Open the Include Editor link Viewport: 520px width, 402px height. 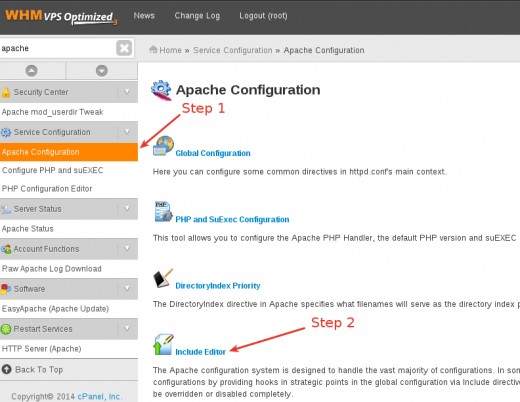point(200,352)
